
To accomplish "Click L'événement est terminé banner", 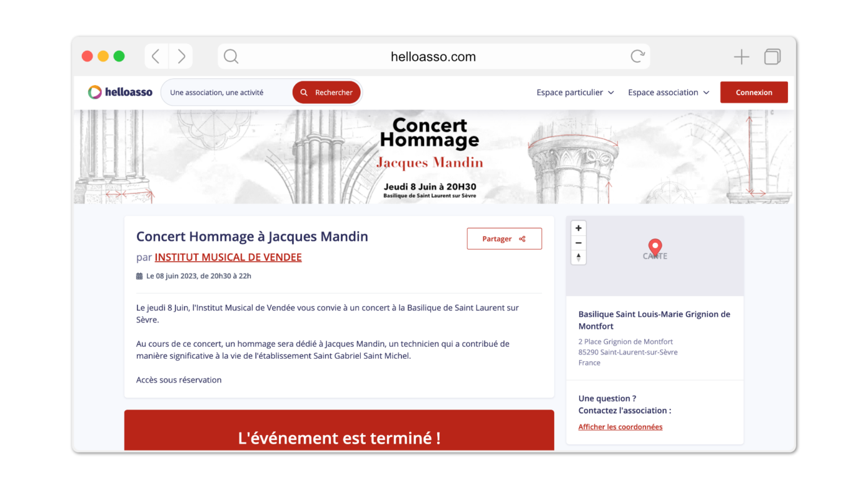I will pyautogui.click(x=339, y=431).
